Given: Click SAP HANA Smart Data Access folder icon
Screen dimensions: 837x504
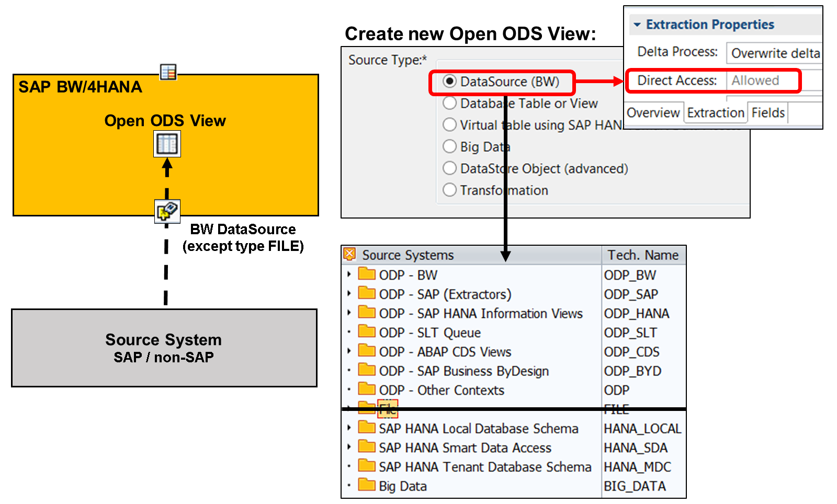Looking at the screenshot, I should click(x=367, y=446).
